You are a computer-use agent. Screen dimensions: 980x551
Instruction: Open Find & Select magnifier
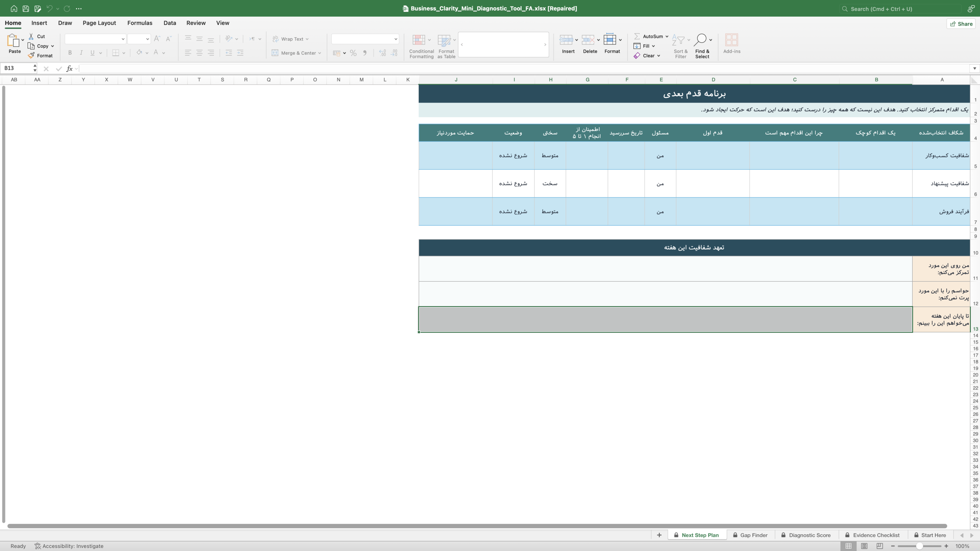(x=700, y=40)
